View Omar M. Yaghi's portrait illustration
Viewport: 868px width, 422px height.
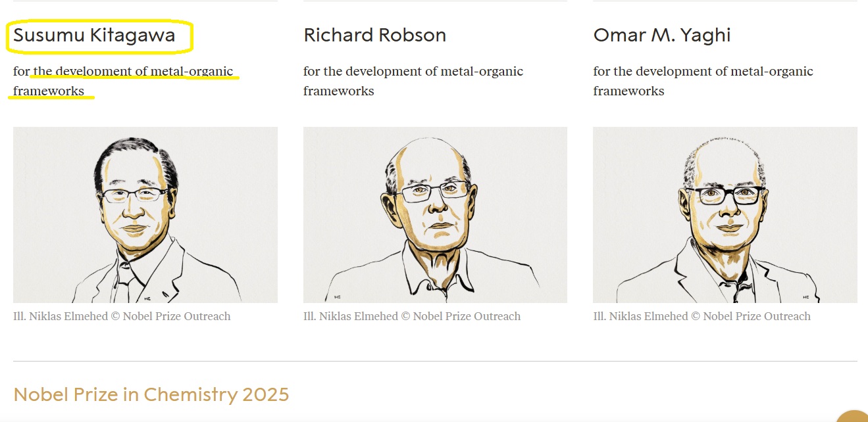coord(725,214)
